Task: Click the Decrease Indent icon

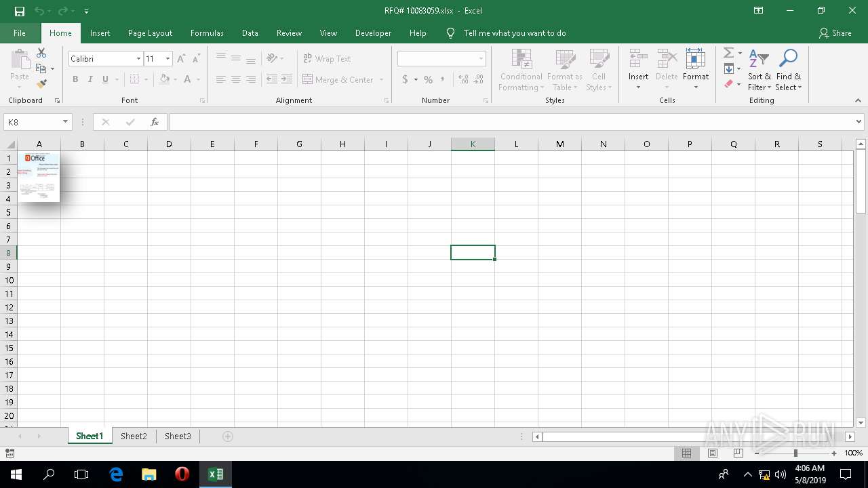Action: [x=272, y=79]
